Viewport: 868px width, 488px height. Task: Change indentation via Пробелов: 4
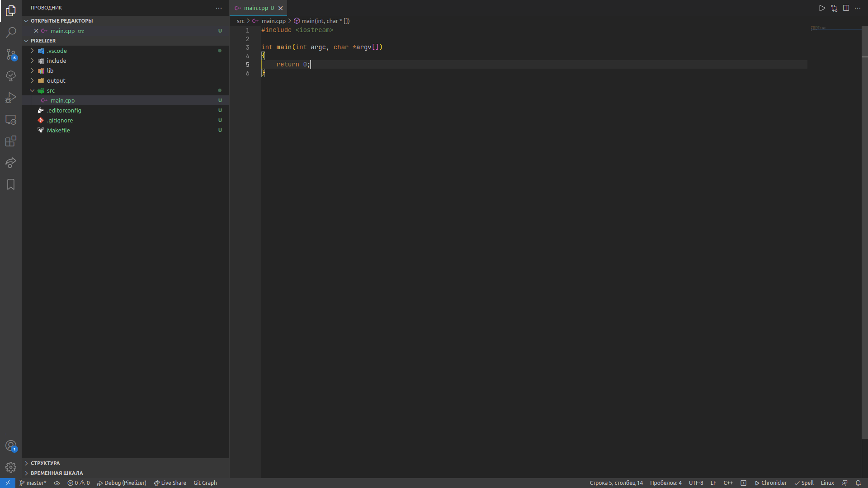(666, 483)
